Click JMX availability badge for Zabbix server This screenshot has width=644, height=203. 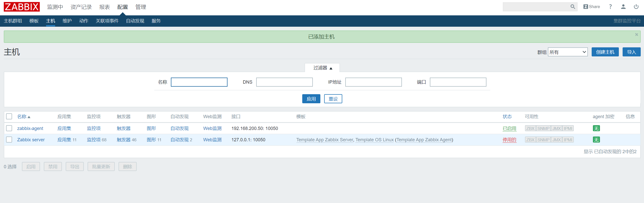pos(556,140)
